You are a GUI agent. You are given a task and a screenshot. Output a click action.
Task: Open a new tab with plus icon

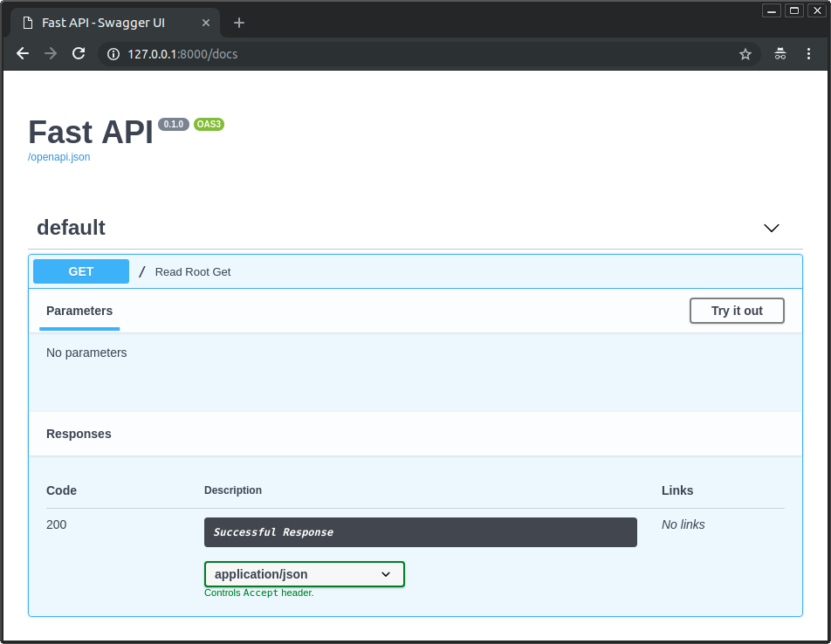coord(239,23)
